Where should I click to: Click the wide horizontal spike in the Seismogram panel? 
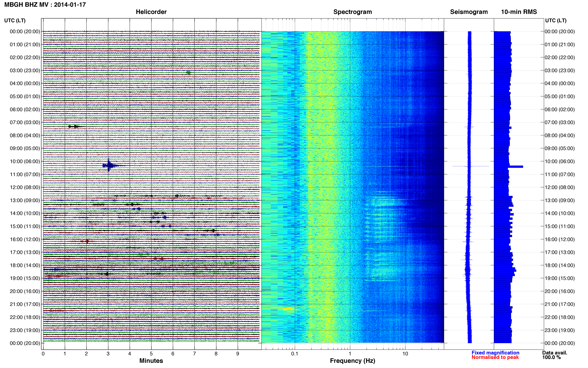point(471,166)
